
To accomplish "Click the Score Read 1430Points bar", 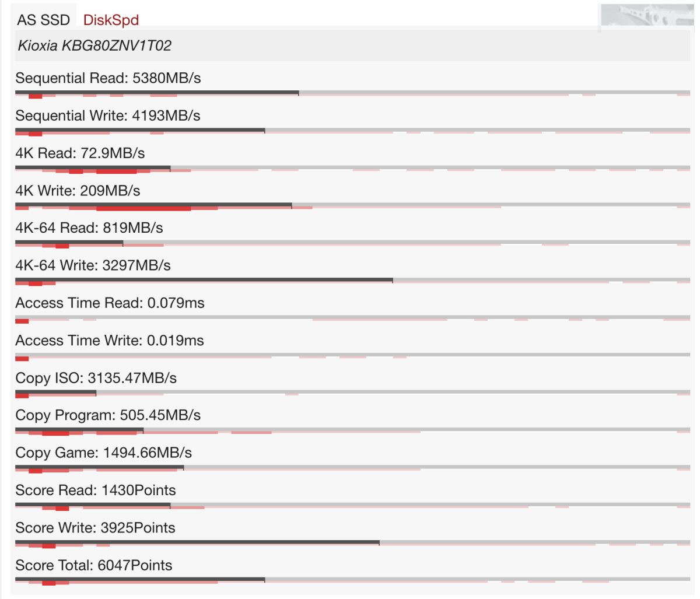I will [93, 504].
